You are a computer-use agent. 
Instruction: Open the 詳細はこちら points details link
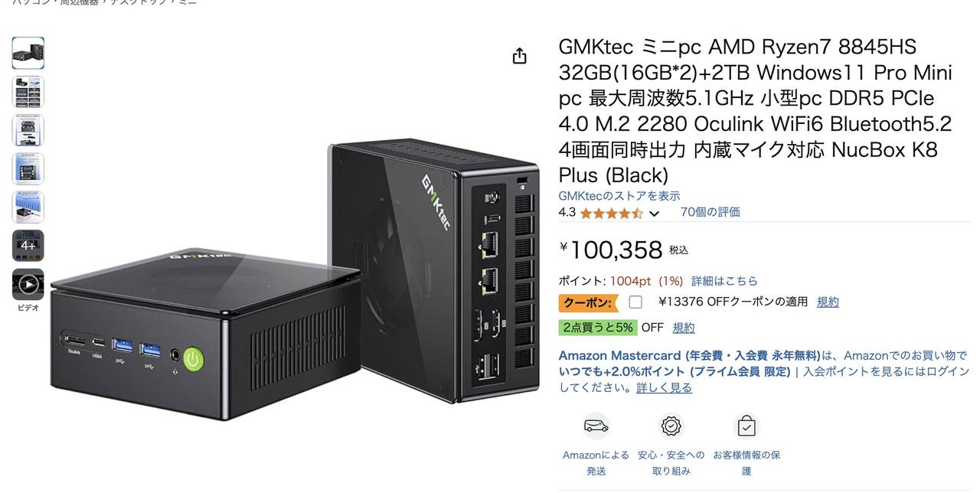pos(724,281)
